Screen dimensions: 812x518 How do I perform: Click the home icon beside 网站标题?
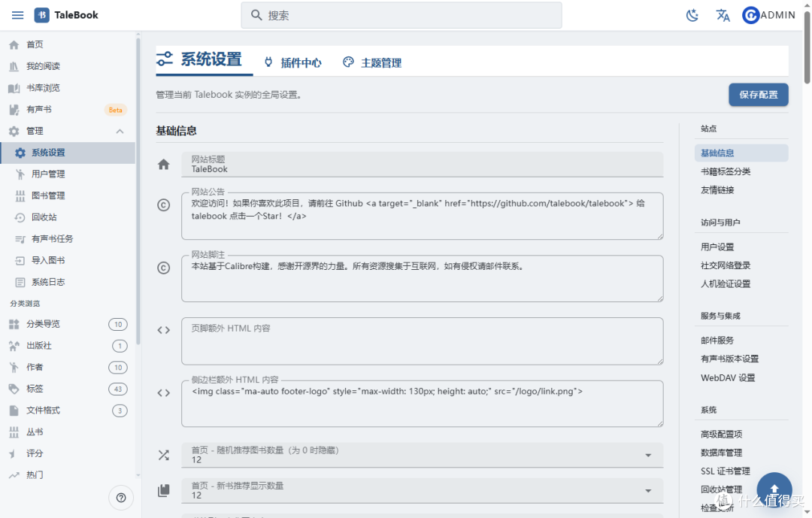pyautogui.click(x=164, y=165)
